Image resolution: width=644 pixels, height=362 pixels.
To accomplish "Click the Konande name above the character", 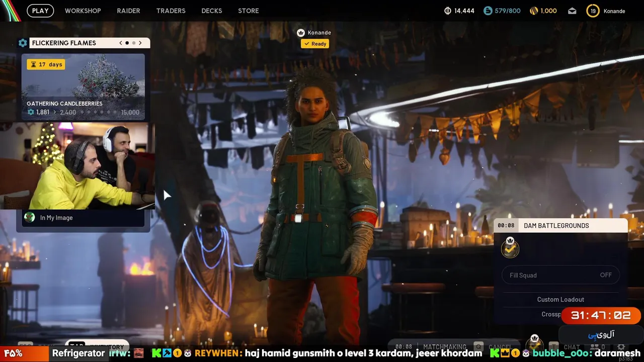I will [x=319, y=33].
